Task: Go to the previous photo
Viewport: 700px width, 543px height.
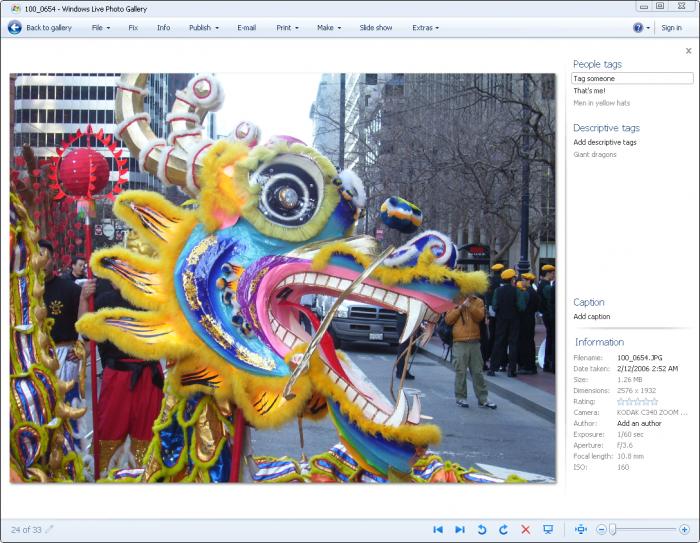Action: pos(437,529)
